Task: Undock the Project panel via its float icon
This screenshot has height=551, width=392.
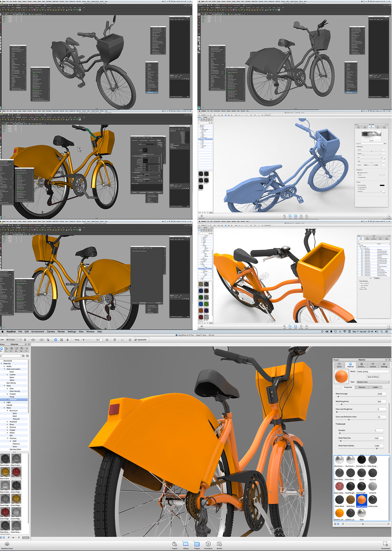Action: [x=386, y=360]
